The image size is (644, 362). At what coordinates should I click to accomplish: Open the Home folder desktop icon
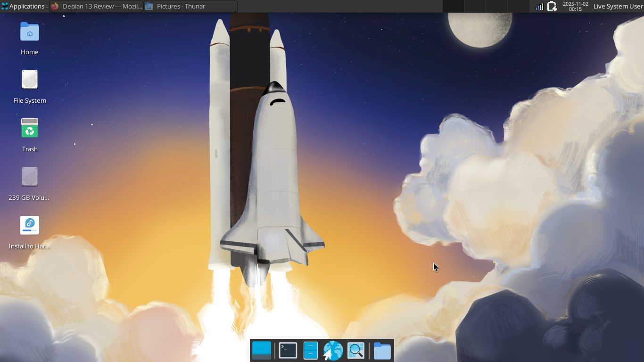coord(29,32)
